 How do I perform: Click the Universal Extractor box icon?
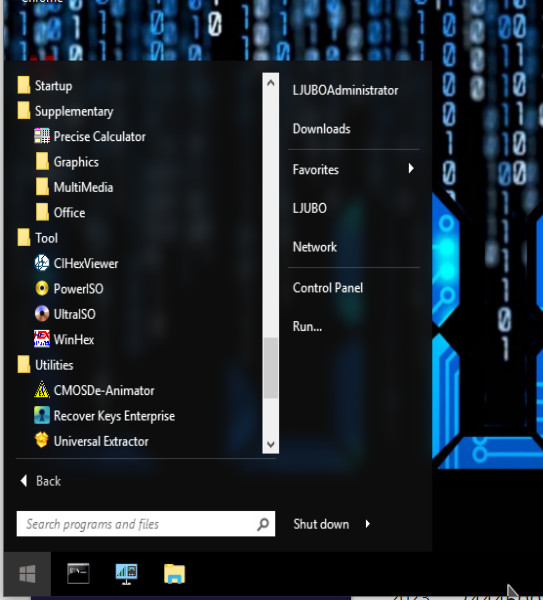point(42,440)
